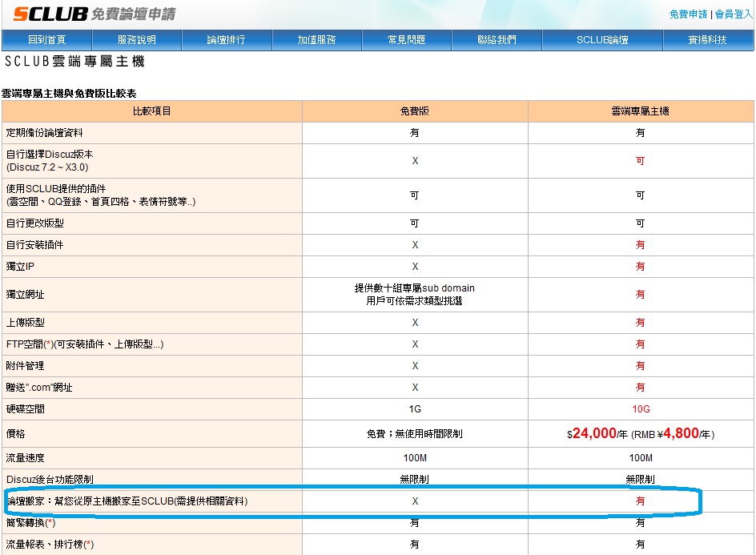The width and height of the screenshot is (756, 555).
Task: Click the red 有 in the 獨立網址 row
Action: tap(641, 295)
